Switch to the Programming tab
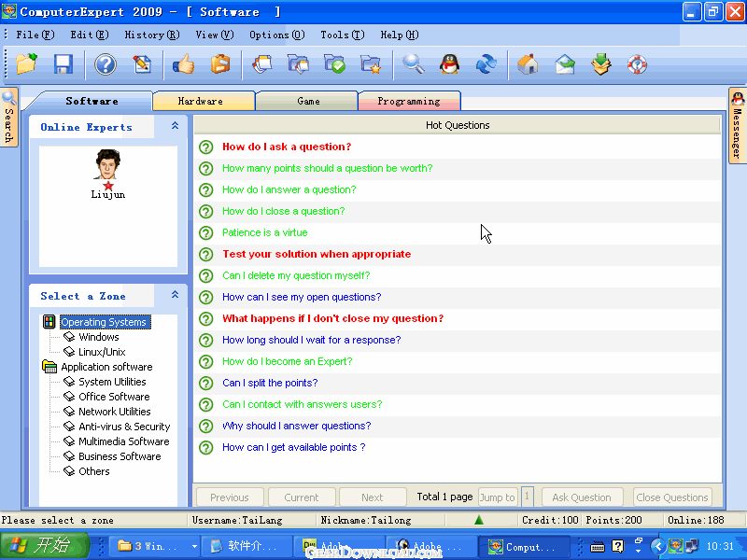The width and height of the screenshot is (747, 560). pos(409,101)
